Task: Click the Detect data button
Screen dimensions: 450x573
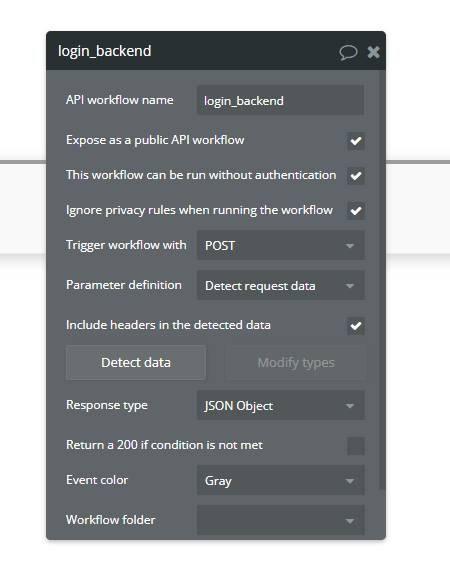Action: [x=136, y=363]
